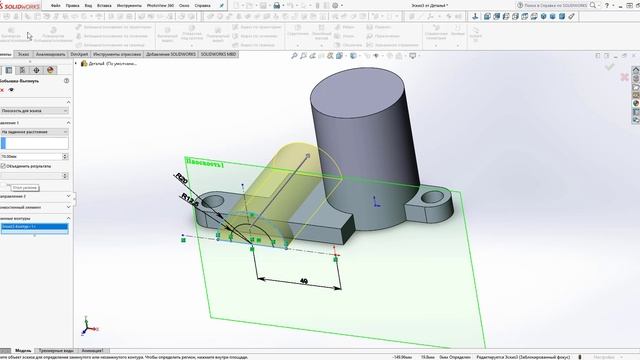This screenshot has height=360, width=640.
Task: Collapse the From section chevron
Action: (x=68, y=102)
